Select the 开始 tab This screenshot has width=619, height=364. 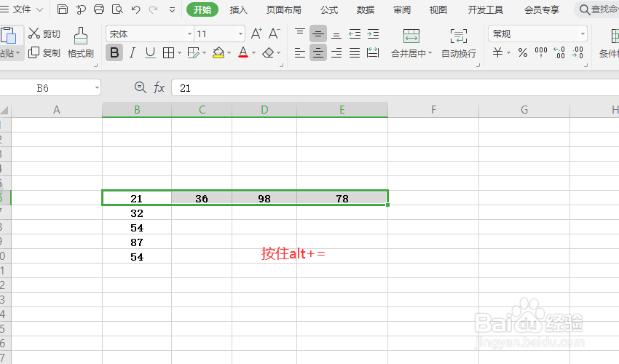pyautogui.click(x=202, y=9)
